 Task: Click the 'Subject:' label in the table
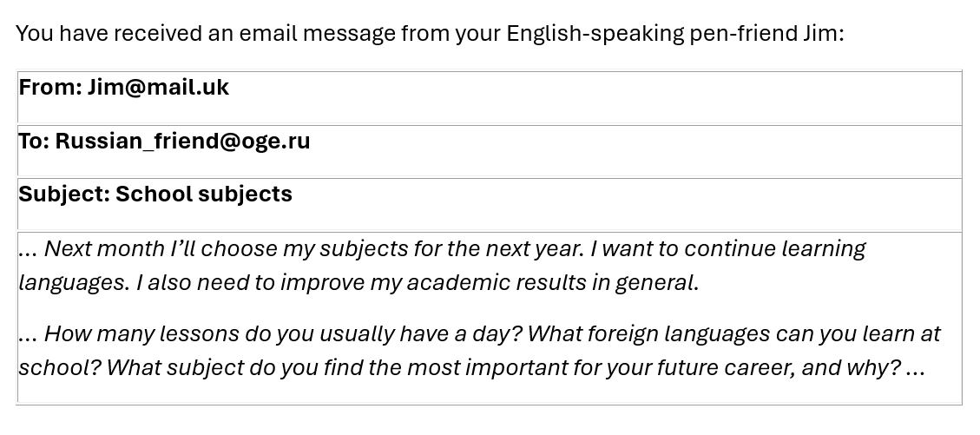coord(64,194)
